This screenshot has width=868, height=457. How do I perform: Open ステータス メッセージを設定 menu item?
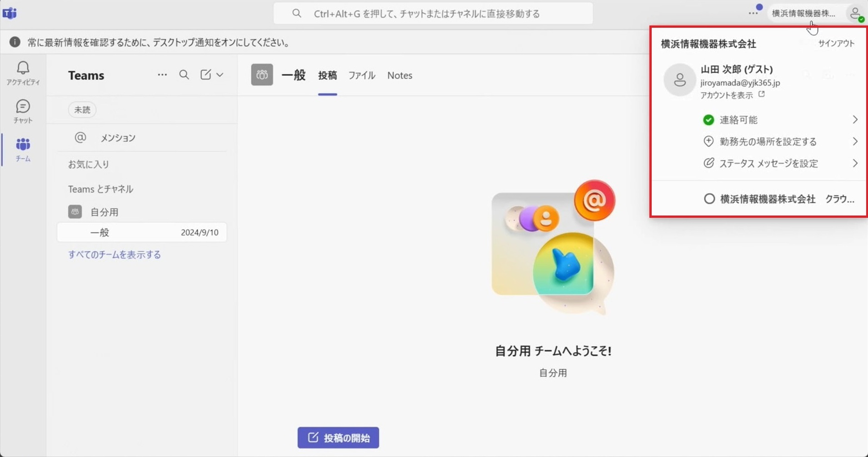coord(780,163)
